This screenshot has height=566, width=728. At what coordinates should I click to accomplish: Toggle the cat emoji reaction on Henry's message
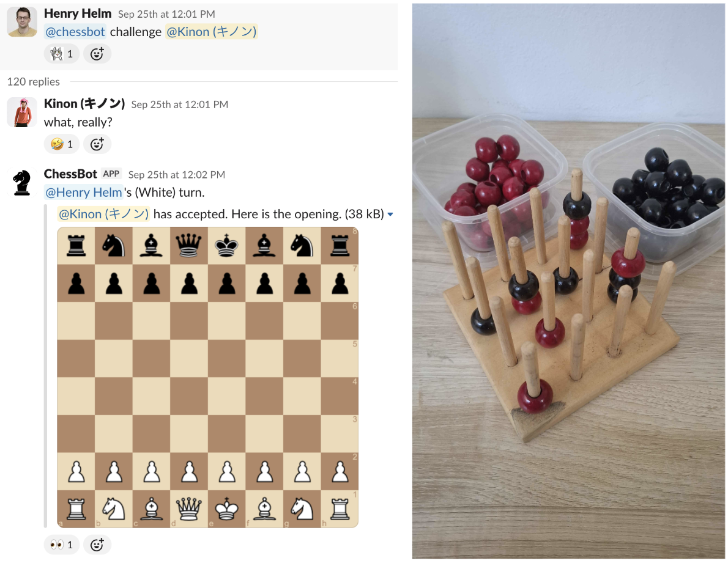(62, 54)
